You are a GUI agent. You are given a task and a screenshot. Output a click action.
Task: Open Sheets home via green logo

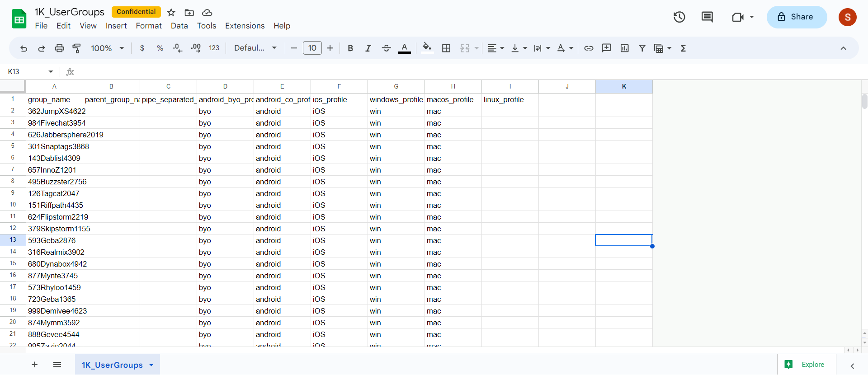click(19, 19)
